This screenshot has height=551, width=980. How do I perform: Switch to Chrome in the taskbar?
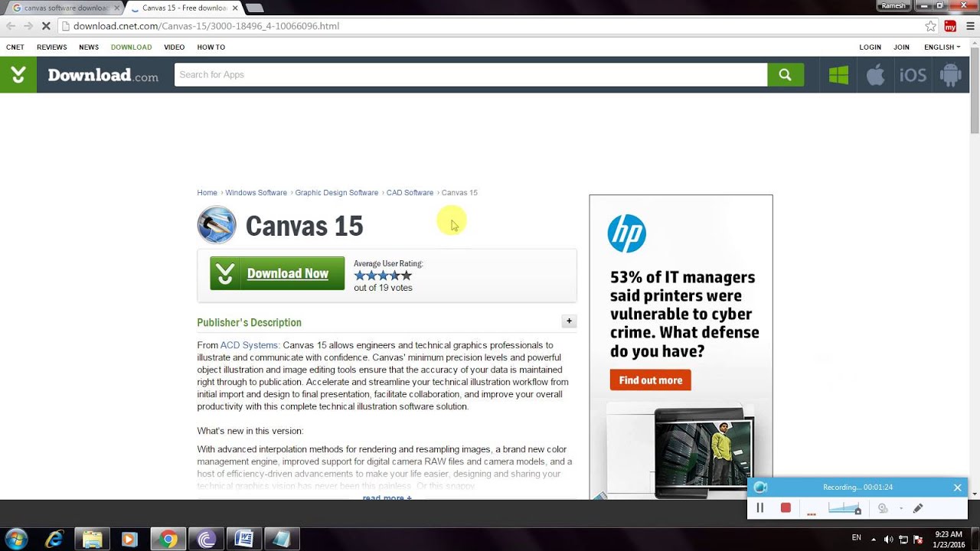[168, 539]
